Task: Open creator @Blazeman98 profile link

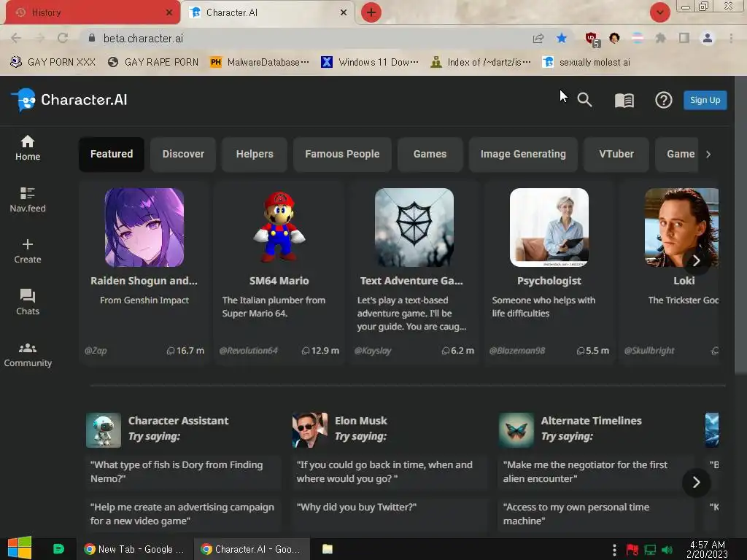Action: coord(517,351)
